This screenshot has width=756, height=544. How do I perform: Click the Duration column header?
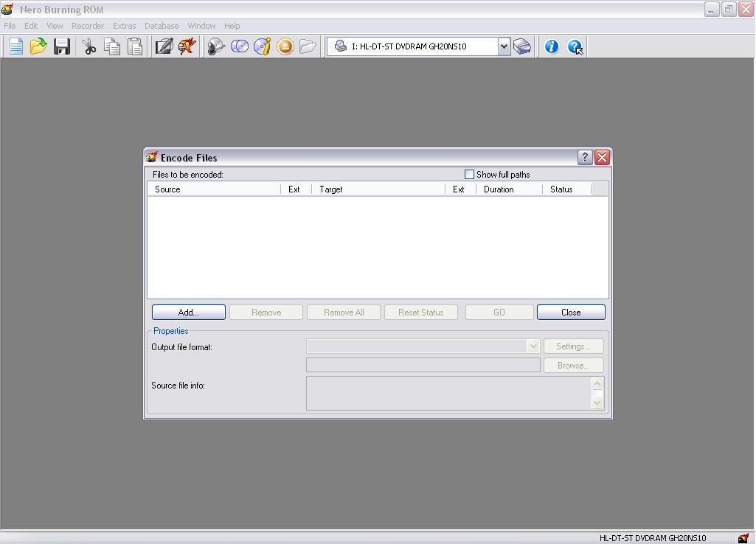pos(508,189)
